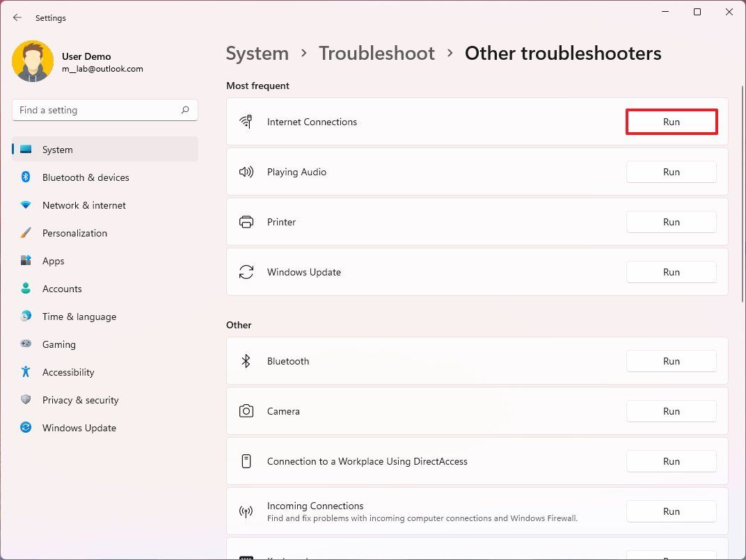Run the Camera troubleshooter

click(671, 411)
